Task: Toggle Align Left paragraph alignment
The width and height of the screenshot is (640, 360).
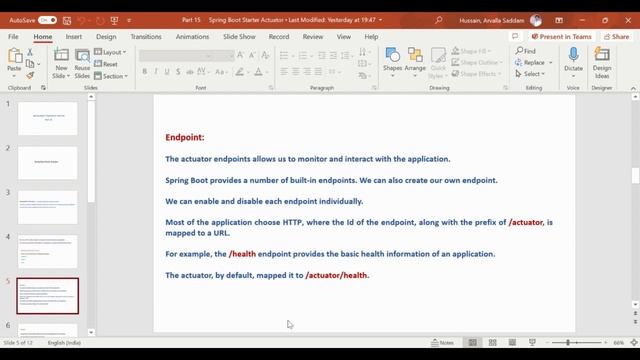Action: point(284,72)
